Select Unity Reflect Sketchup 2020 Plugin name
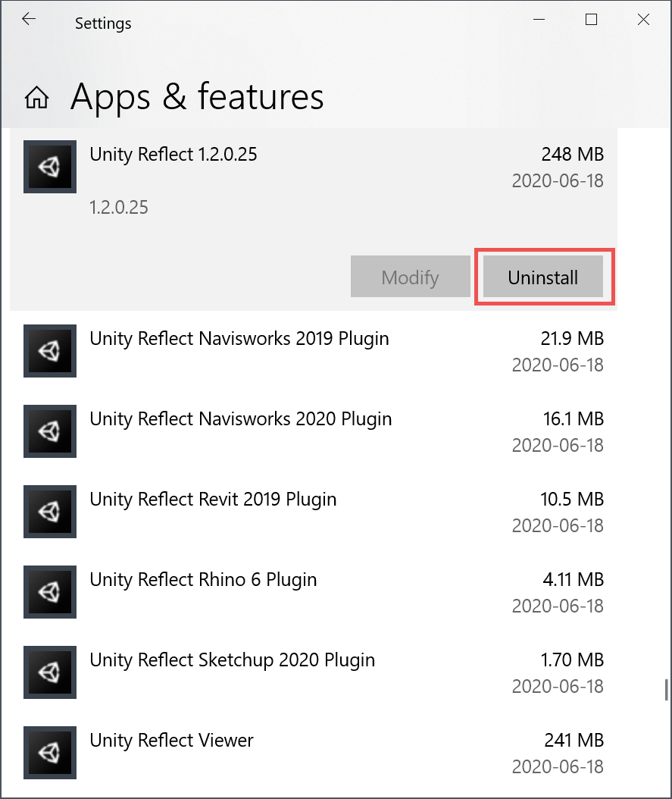 (232, 660)
